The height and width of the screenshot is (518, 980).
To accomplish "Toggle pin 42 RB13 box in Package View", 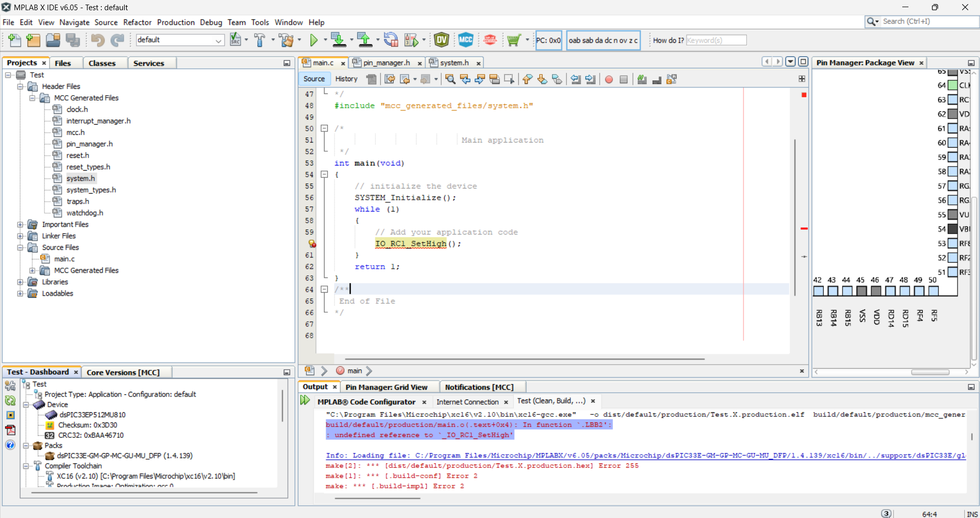I will 818,291.
